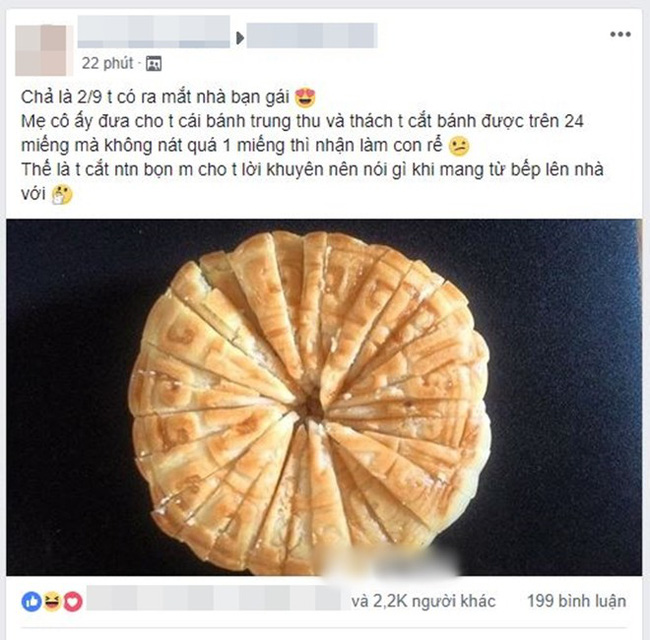Open the '199 bình luận' comments
Image resolution: width=650 pixels, height=640 pixels.
(x=577, y=601)
